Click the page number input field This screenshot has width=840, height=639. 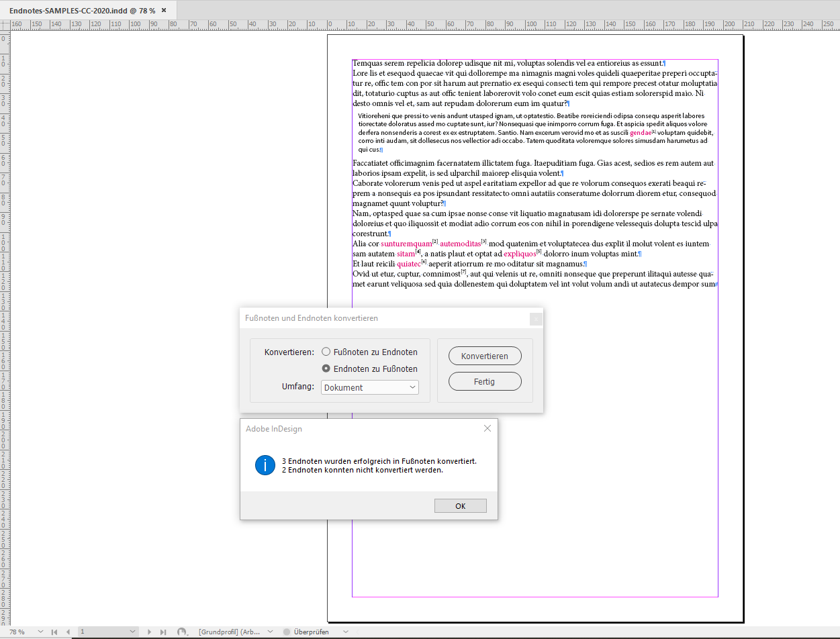coord(94,632)
